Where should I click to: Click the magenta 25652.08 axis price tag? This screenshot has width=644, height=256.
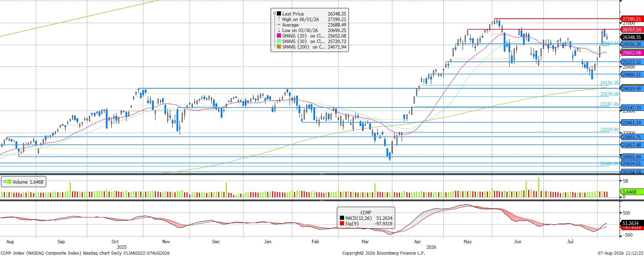point(632,53)
